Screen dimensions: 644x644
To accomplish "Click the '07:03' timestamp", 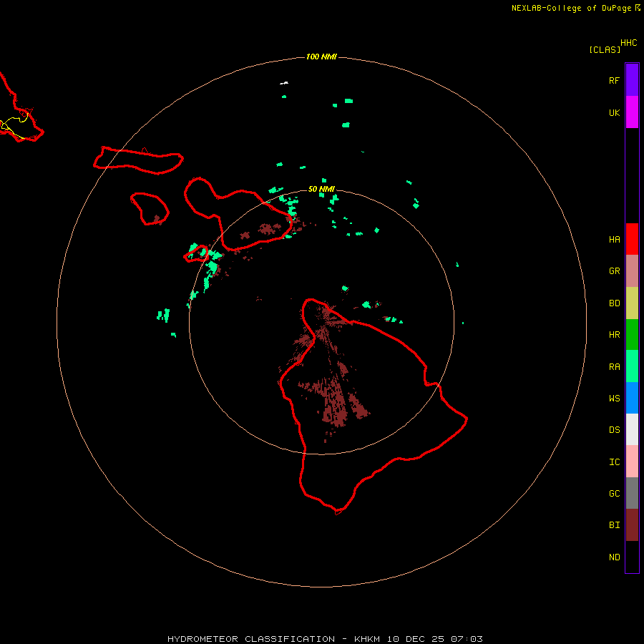I will coord(467,639).
